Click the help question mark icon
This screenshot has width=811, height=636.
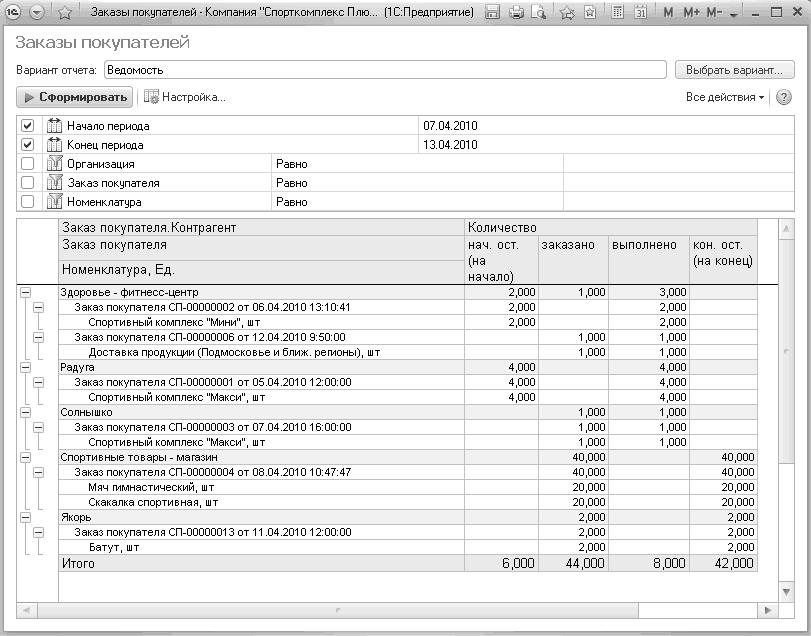pyautogui.click(x=784, y=97)
